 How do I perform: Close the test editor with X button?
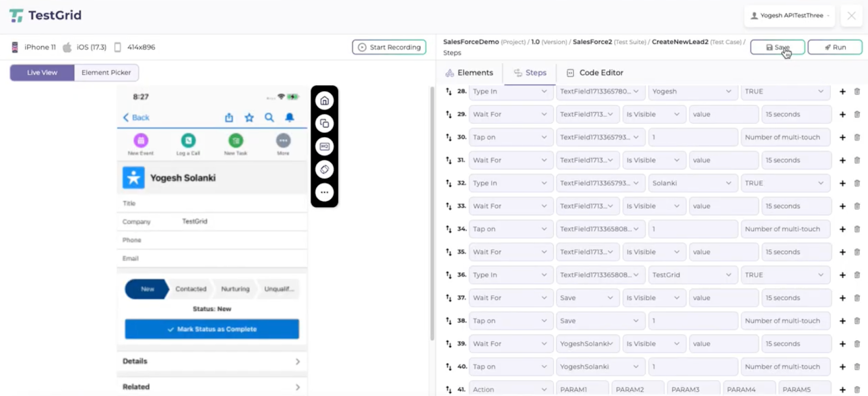(x=851, y=16)
